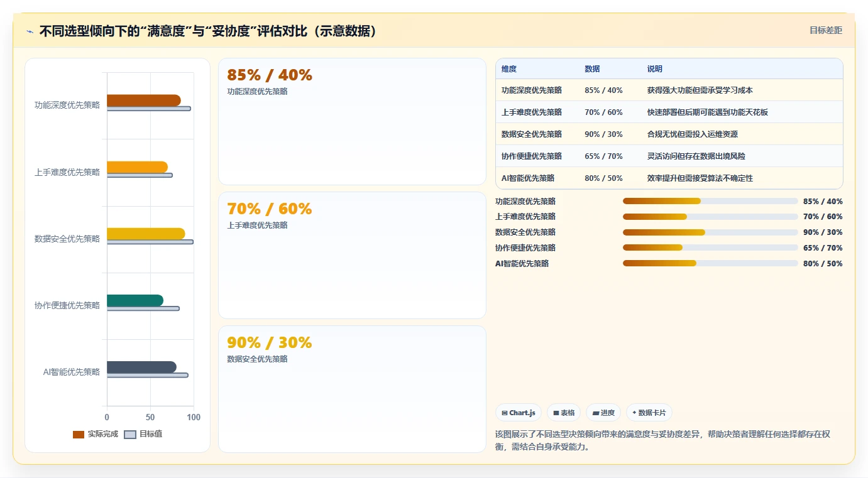
Task: Click the 表格 tag chip
Action: point(564,413)
